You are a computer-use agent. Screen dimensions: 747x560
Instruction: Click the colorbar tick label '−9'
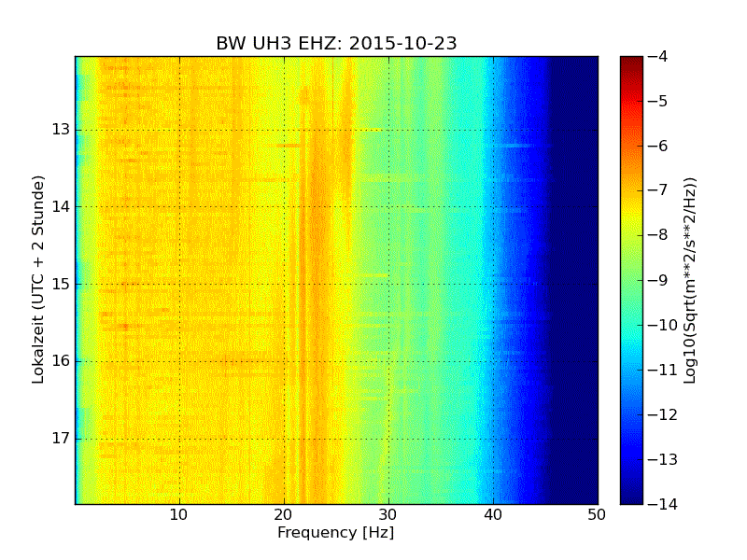(657, 280)
